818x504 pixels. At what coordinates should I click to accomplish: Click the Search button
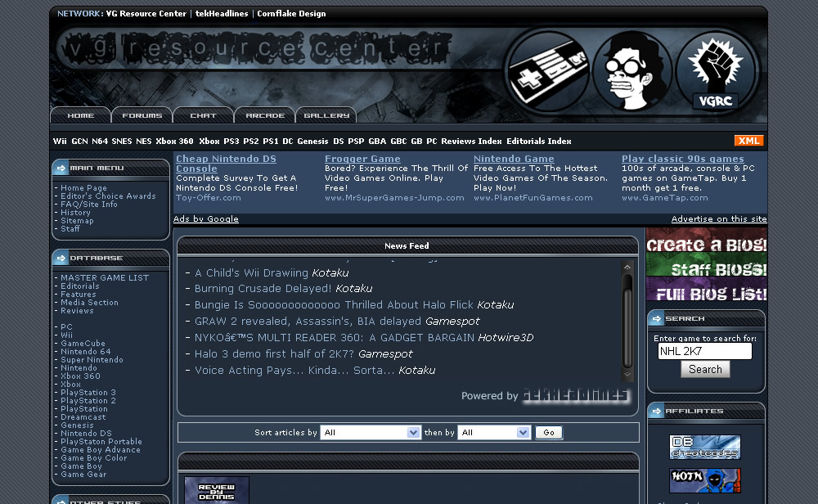pos(705,369)
